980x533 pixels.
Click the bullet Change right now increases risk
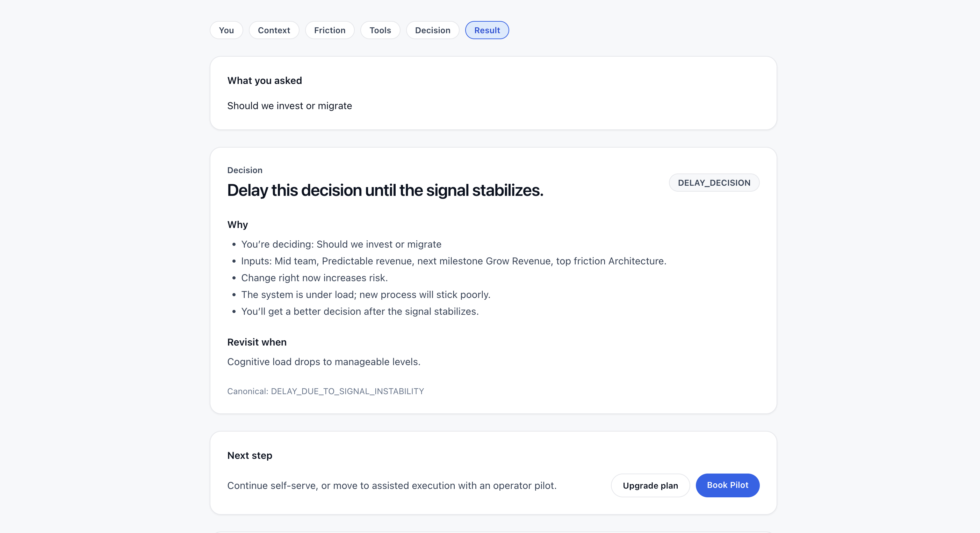(314, 278)
